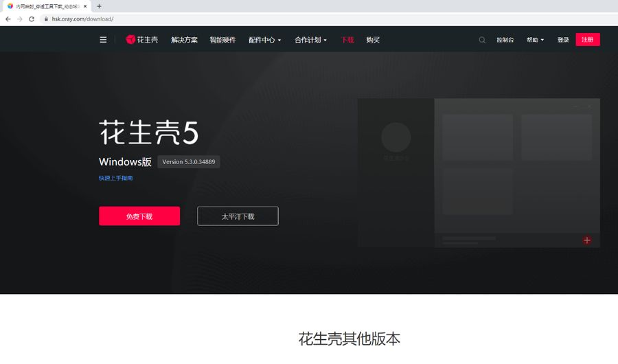Open 解决方案 menu item
This screenshot has width=618, height=364.
click(x=184, y=40)
